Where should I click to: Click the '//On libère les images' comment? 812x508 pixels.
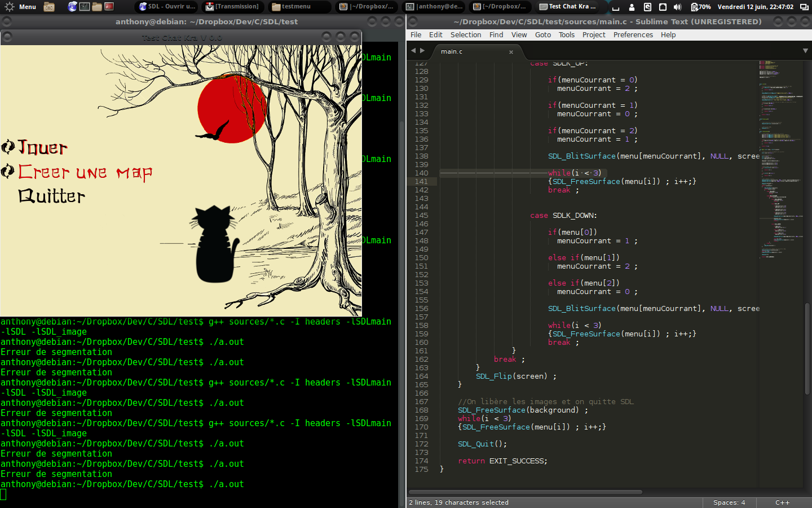[x=545, y=401]
